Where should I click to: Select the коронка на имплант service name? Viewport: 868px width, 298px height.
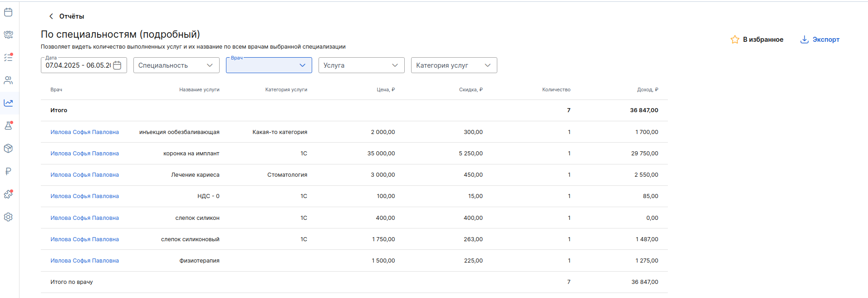[x=191, y=154]
